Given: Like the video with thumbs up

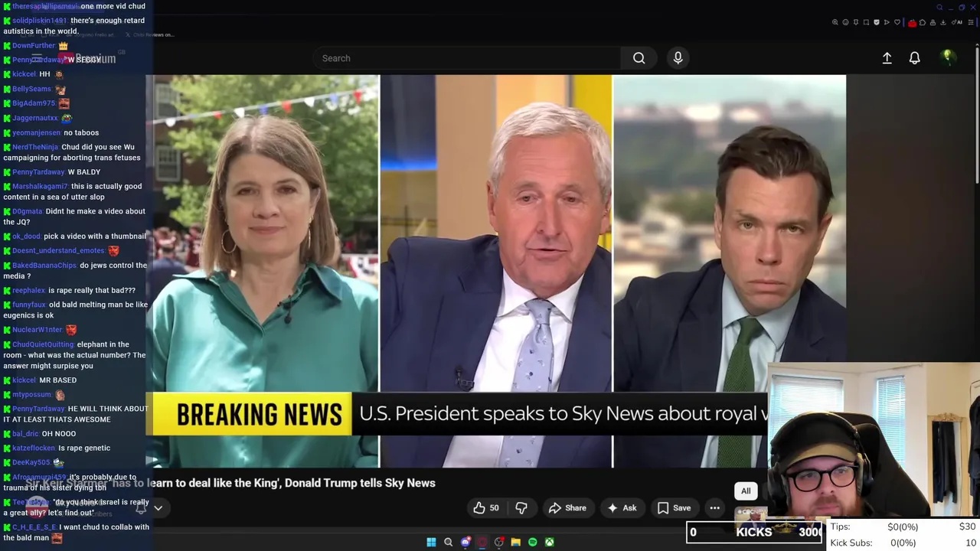Looking at the screenshot, I should point(485,508).
